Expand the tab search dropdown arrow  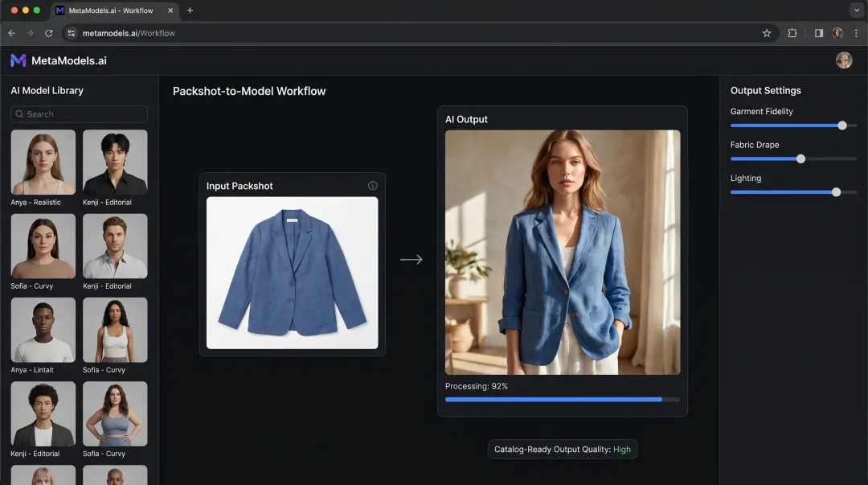857,10
